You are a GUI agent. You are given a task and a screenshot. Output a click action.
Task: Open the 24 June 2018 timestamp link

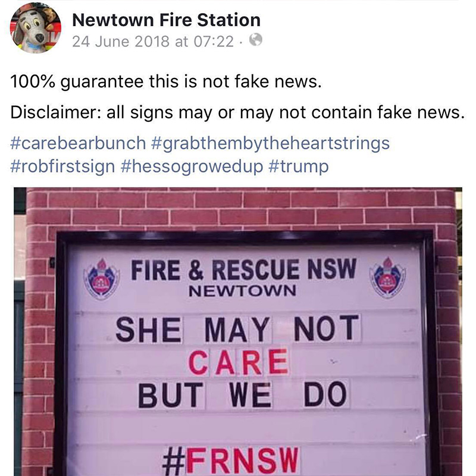(153, 41)
